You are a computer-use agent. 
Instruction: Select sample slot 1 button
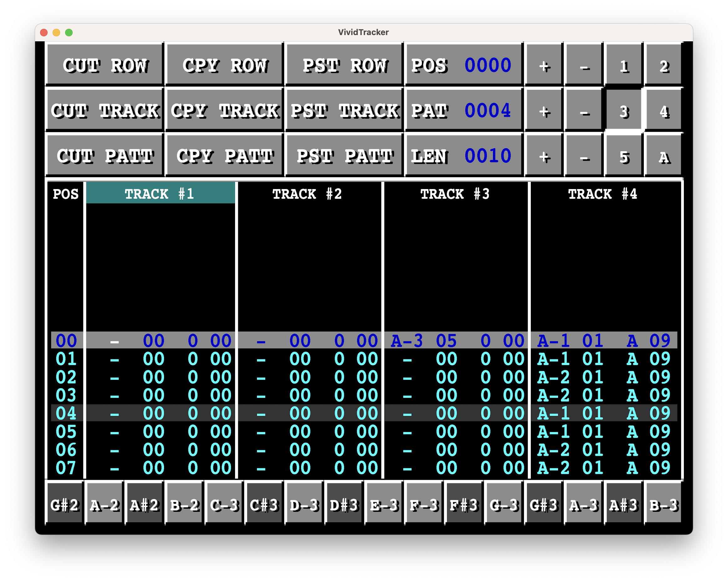click(624, 65)
